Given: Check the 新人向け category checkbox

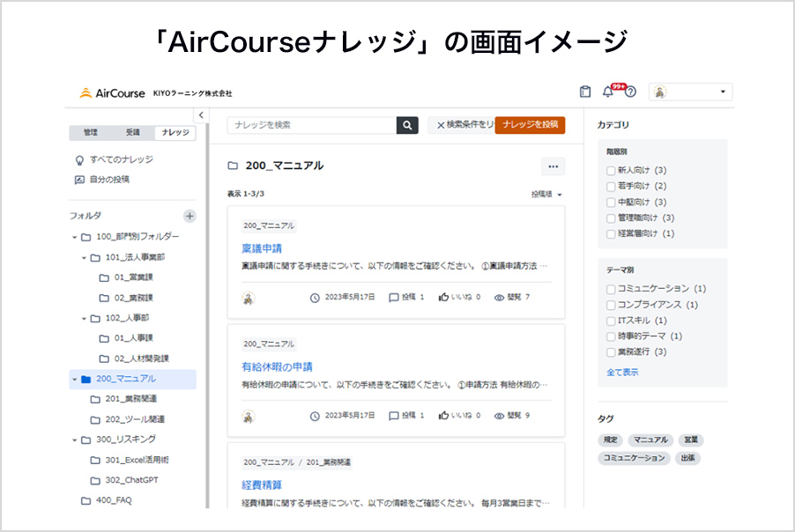Looking at the screenshot, I should point(611,171).
